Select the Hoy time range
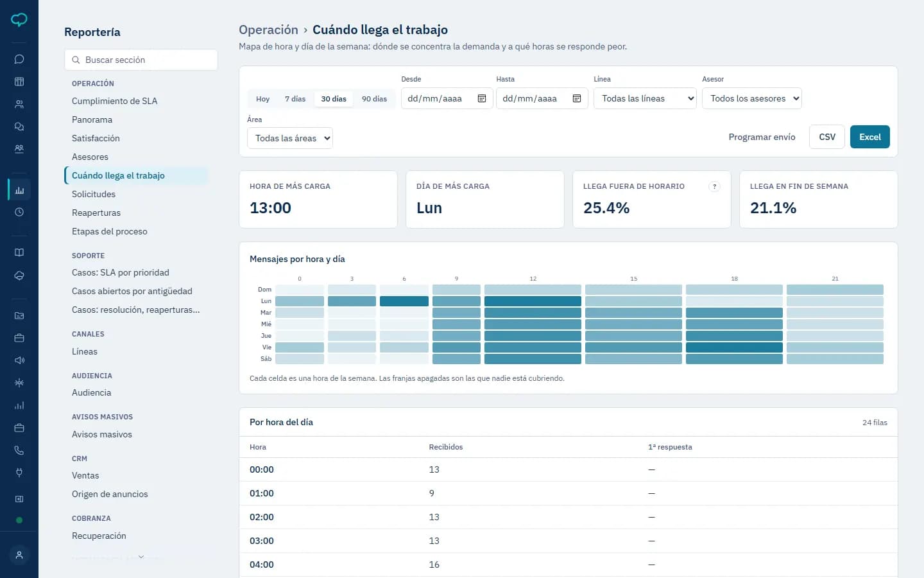 pyautogui.click(x=262, y=99)
